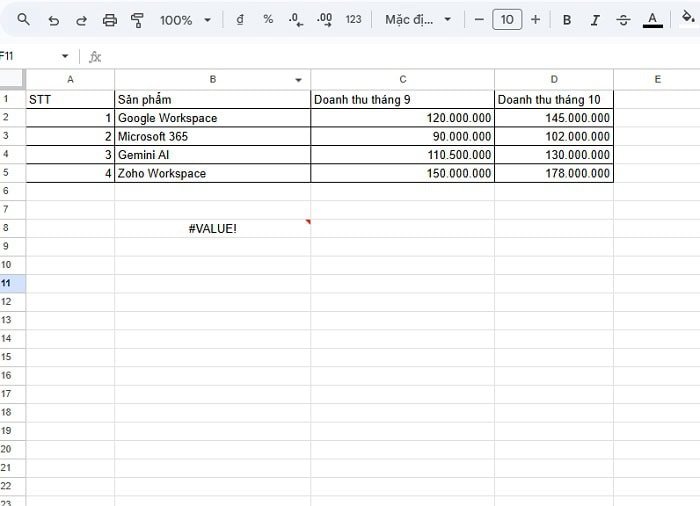This screenshot has height=506, width=700.
Task: Increase font size with plus button
Action: [535, 20]
